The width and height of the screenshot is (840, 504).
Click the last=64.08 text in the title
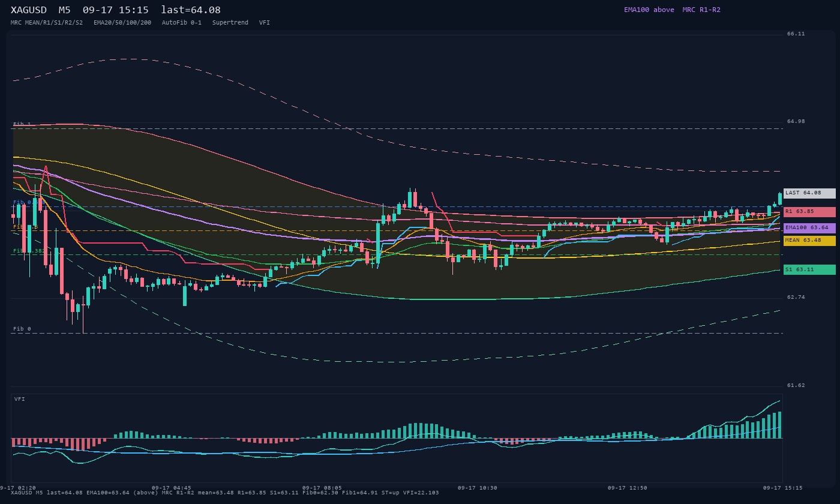coord(191,10)
